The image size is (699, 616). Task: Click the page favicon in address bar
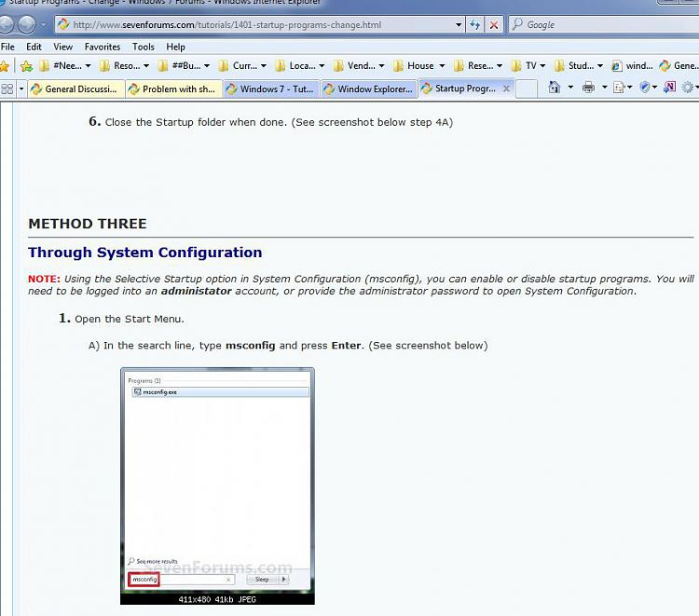[63, 24]
